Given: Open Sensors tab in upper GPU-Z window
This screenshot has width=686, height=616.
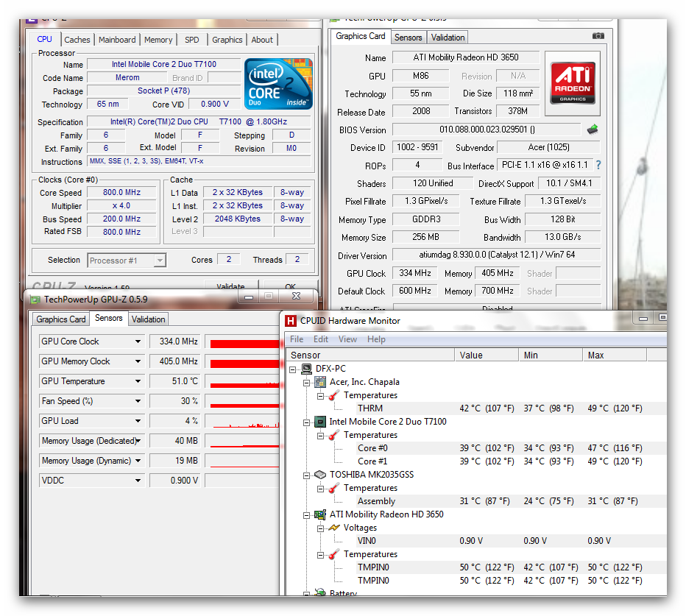Looking at the screenshot, I should pyautogui.click(x=408, y=38).
